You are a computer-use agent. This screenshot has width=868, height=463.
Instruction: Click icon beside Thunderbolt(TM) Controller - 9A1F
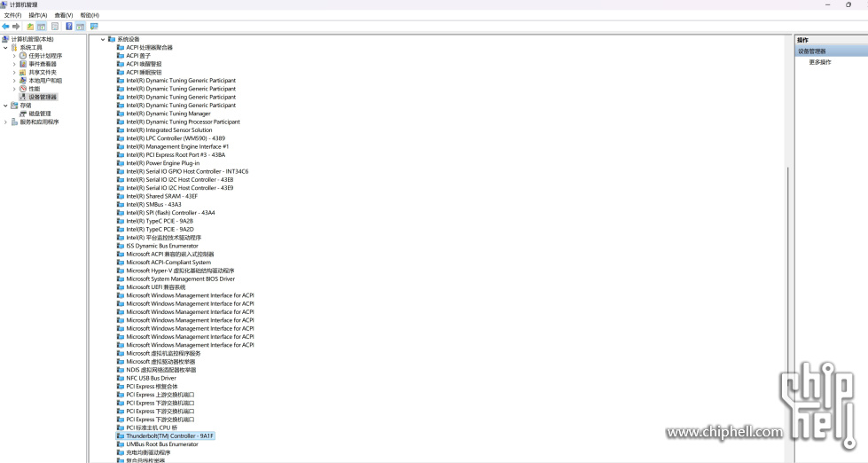(x=120, y=436)
